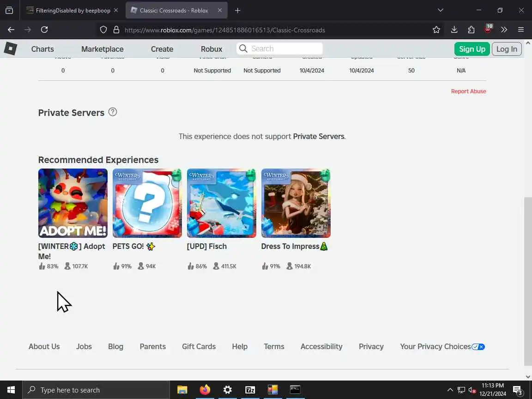Show hidden system tray icons chevron
This screenshot has width=532, height=399.
click(450, 390)
